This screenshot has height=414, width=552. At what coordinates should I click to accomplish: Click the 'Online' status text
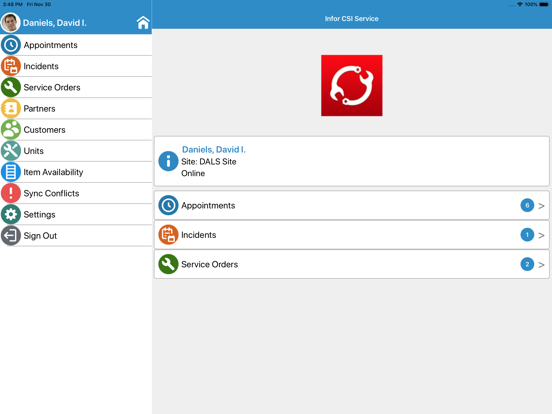pos(193,173)
